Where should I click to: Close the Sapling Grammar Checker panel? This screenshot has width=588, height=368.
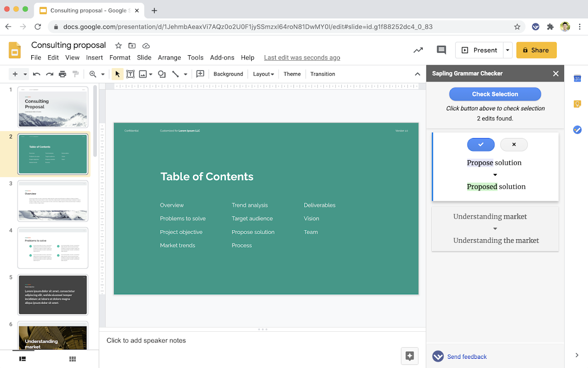556,74
